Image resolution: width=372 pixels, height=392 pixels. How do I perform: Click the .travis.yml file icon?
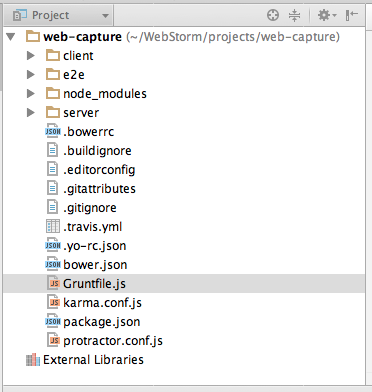pos(53,227)
